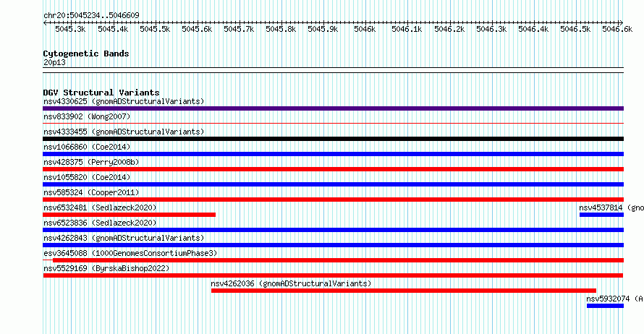Image resolution: width=644 pixels, height=334 pixels.
Task: Open nsv1066860 (Coe2014) label
Action: tap(87, 147)
